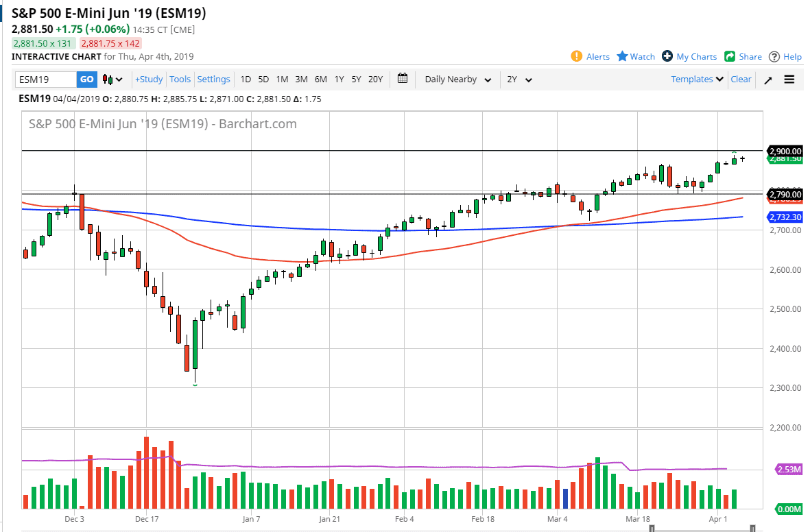810x532 pixels.
Task: Open the hamburger chart menu icon
Action: [x=789, y=79]
